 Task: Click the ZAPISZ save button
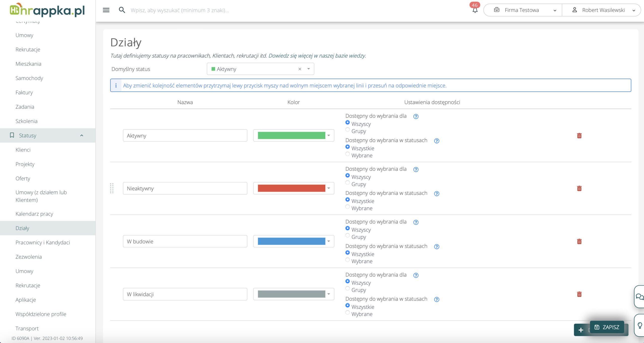[607, 327]
